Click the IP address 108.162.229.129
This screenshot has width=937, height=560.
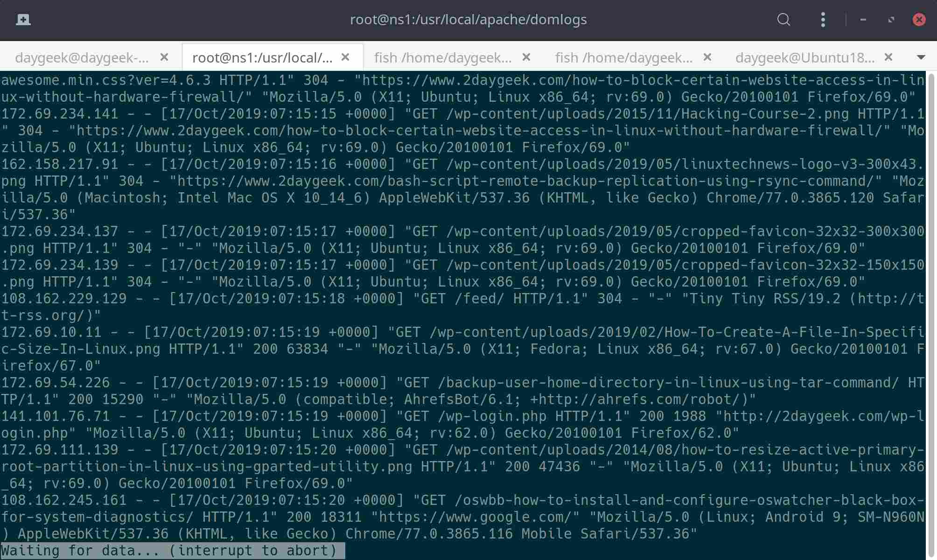click(x=64, y=299)
